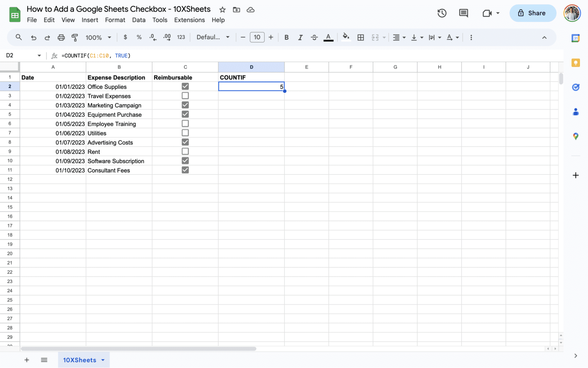
Task: Open the zoom level dropdown
Action: point(98,37)
